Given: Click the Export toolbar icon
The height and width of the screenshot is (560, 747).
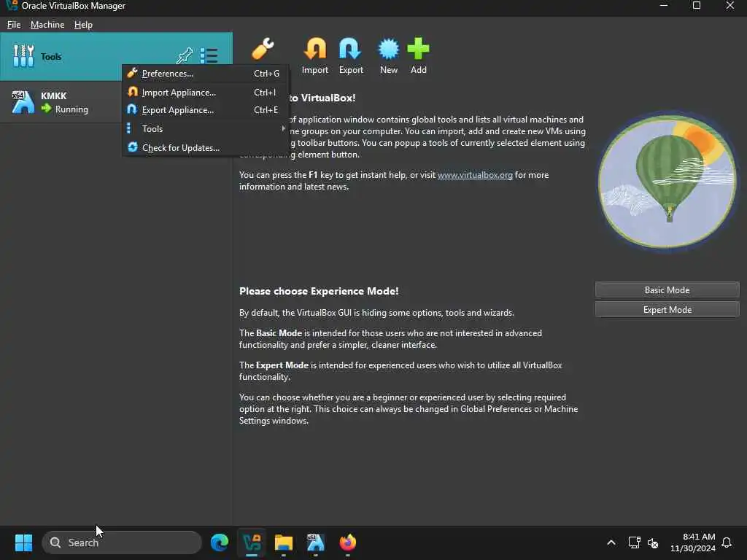Looking at the screenshot, I should (x=351, y=55).
